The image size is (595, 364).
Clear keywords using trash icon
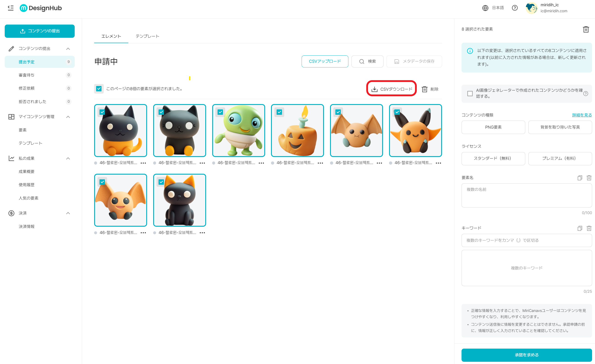[x=589, y=228]
